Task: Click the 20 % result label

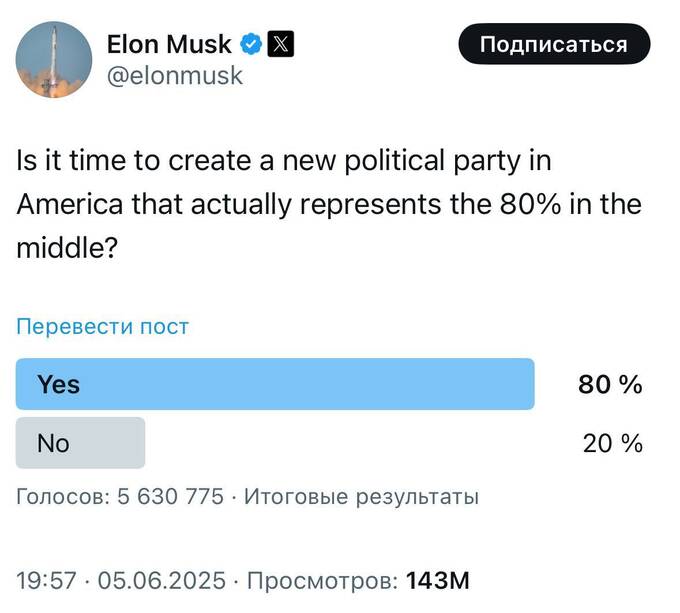Action: [612, 443]
